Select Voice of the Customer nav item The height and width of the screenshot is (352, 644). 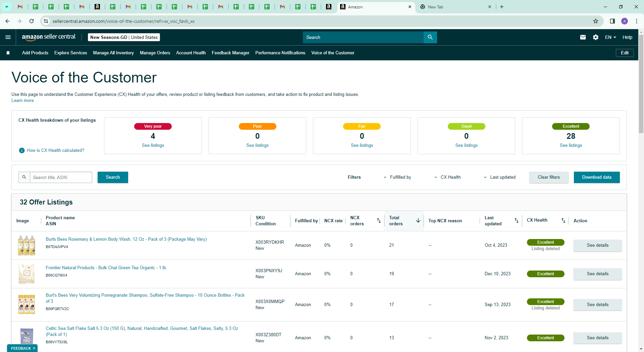tap(333, 53)
